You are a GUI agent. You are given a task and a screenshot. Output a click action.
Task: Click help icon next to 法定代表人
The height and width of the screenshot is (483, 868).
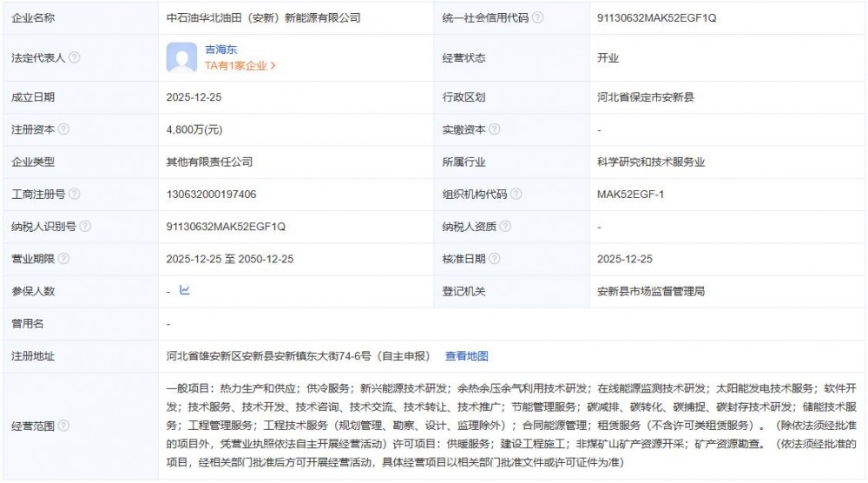click(75, 58)
